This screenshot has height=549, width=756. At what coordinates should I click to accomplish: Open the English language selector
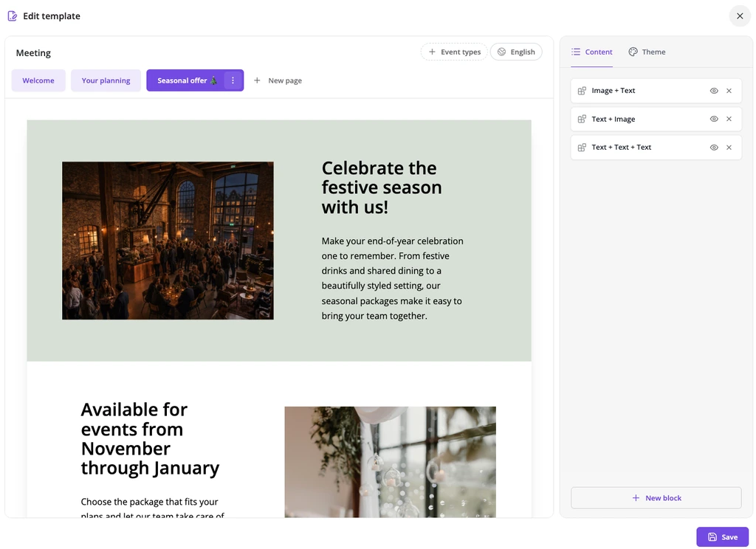click(x=516, y=52)
